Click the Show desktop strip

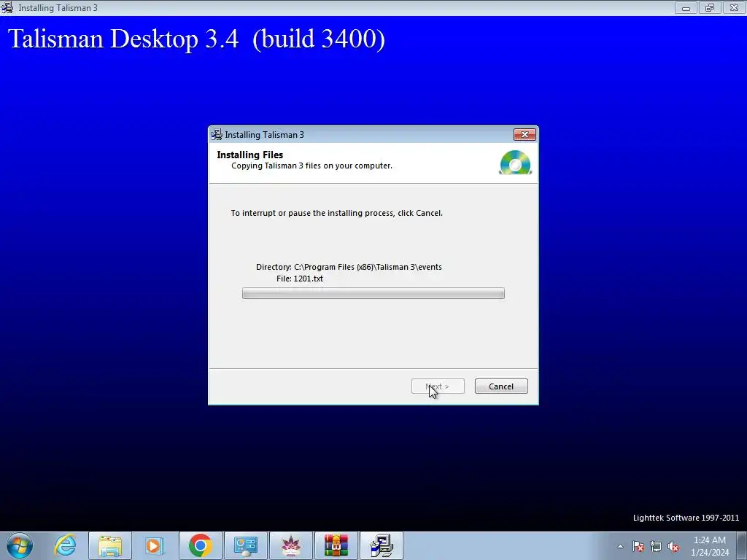click(x=741, y=545)
